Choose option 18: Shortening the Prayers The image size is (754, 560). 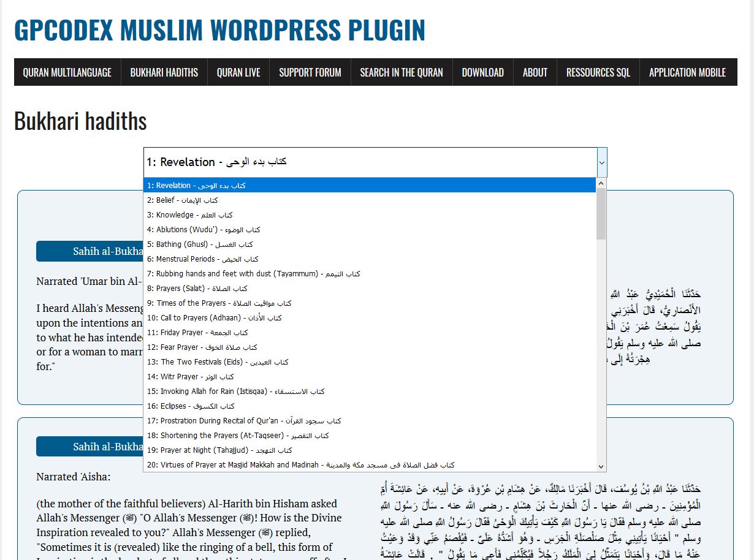tap(370, 435)
